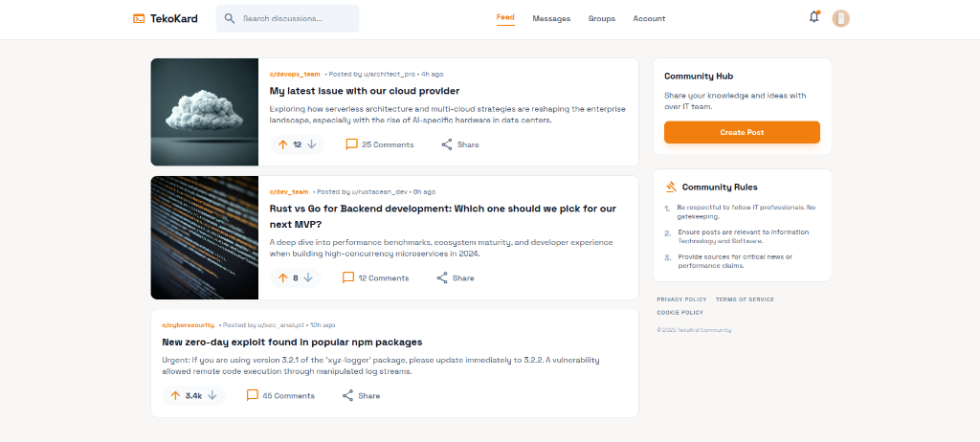Screen dimensions: 980x442
Task: Open the Terms of Service link
Action: point(745,299)
